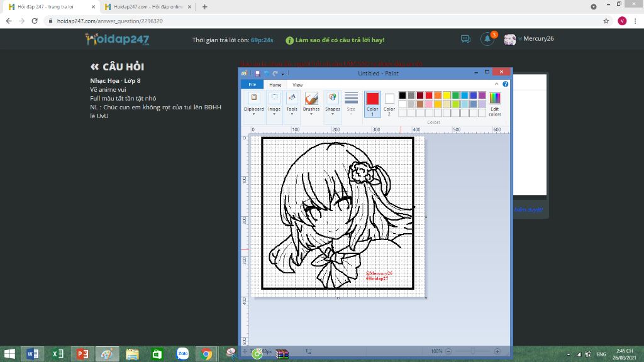Pick the green color swatch
The height and width of the screenshot is (362, 644).
pyautogui.click(x=455, y=96)
